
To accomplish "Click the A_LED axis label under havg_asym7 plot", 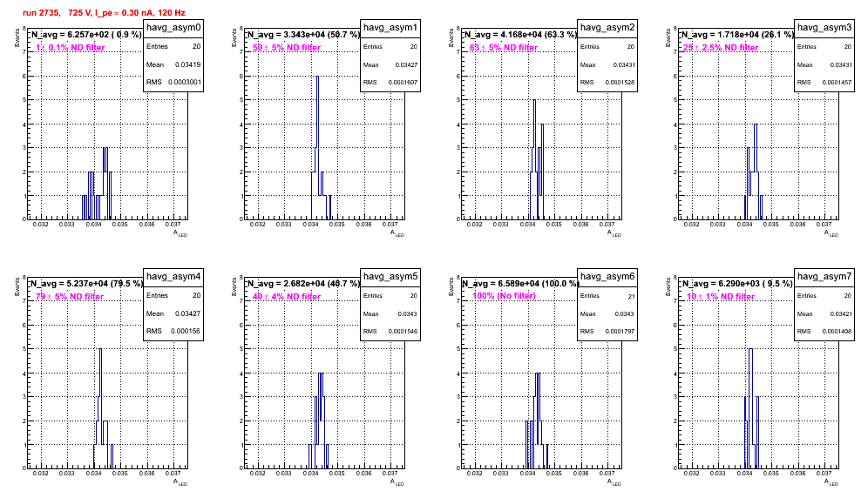I will (831, 482).
